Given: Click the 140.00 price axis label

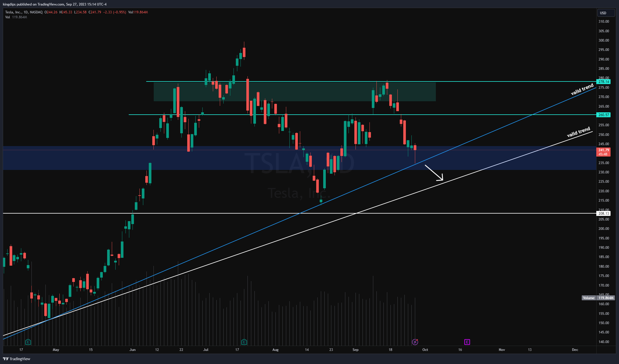Looking at the screenshot, I should tap(604, 342).
